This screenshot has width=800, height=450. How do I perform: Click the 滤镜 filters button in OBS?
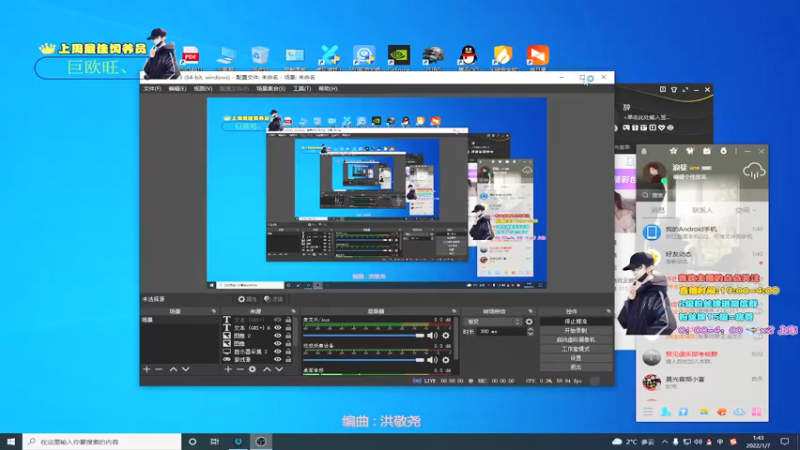click(x=273, y=299)
